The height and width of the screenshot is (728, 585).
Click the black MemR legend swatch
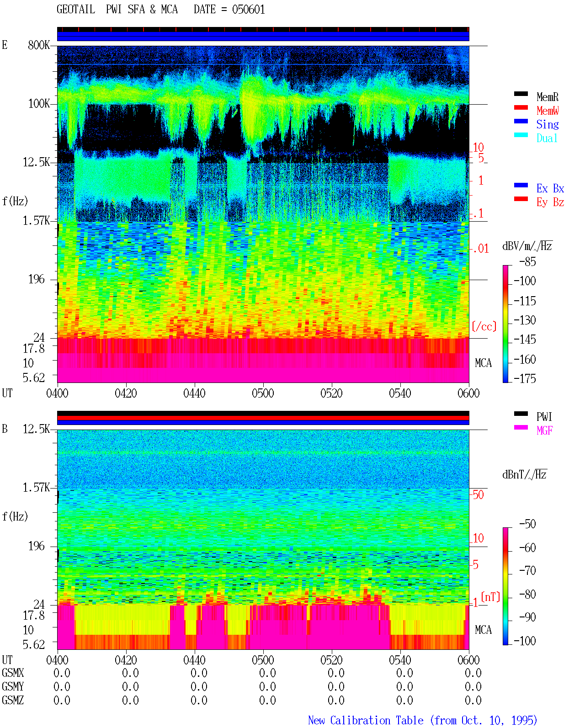coord(521,94)
